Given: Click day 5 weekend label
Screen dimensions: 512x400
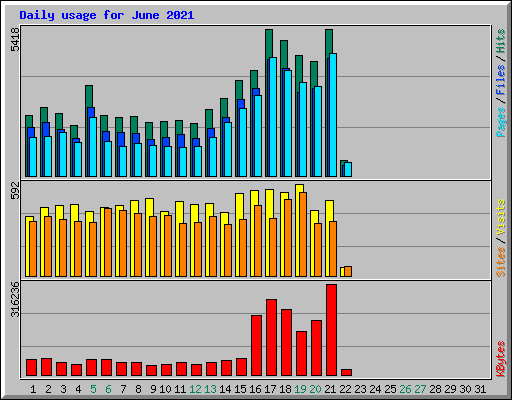Looking at the screenshot, I should (93, 389).
